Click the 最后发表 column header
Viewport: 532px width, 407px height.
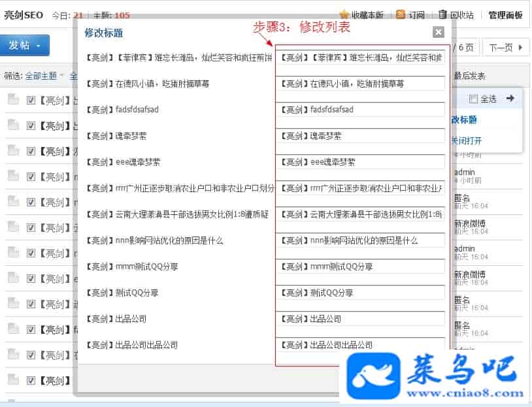point(470,76)
